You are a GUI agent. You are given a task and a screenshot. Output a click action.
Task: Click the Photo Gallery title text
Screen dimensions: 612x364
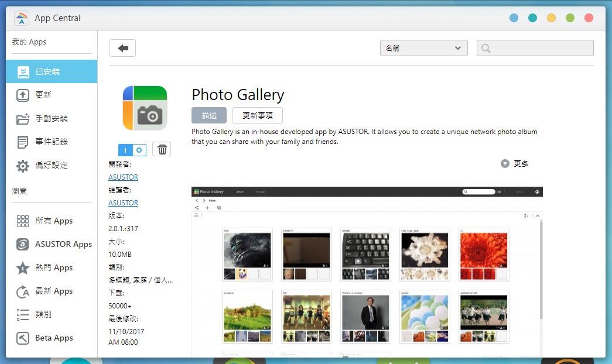238,95
